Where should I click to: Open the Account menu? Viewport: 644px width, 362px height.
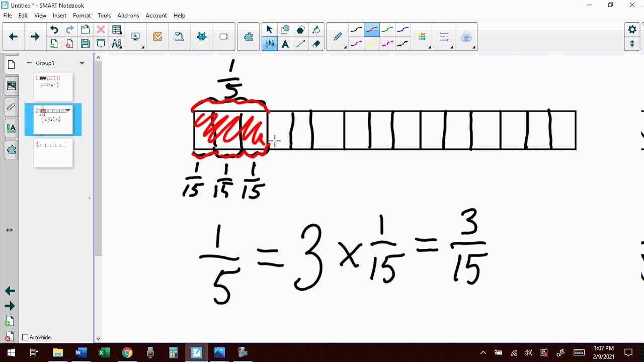[x=156, y=16]
